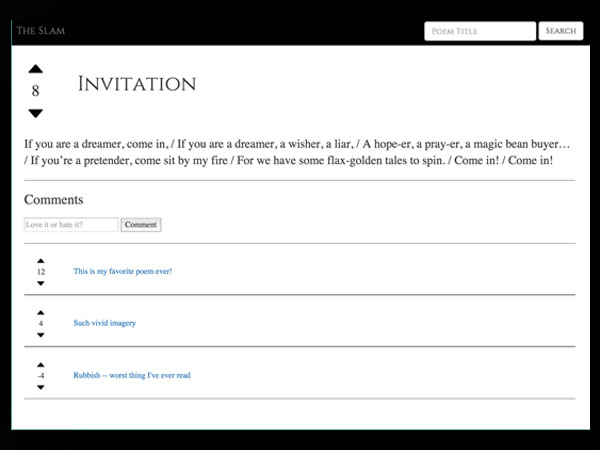Viewport: 600px width, 450px height.
Task: Click the Comments section heading
Action: point(53,200)
